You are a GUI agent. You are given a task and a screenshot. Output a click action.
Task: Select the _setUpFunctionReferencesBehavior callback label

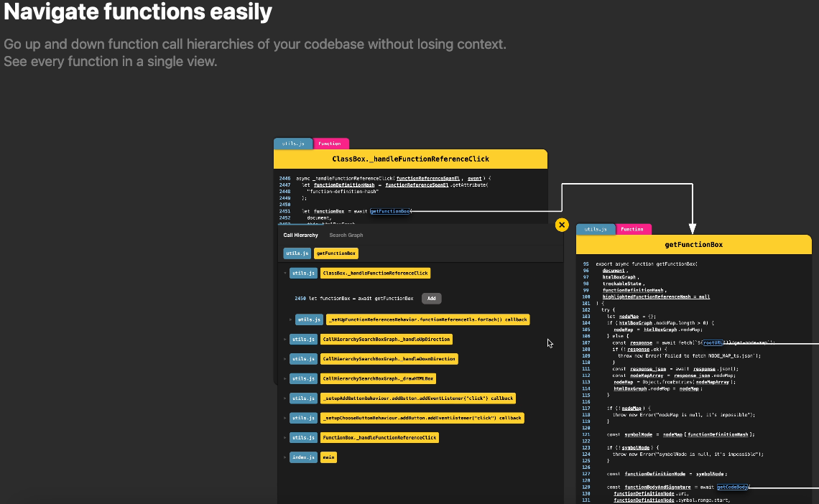427,319
